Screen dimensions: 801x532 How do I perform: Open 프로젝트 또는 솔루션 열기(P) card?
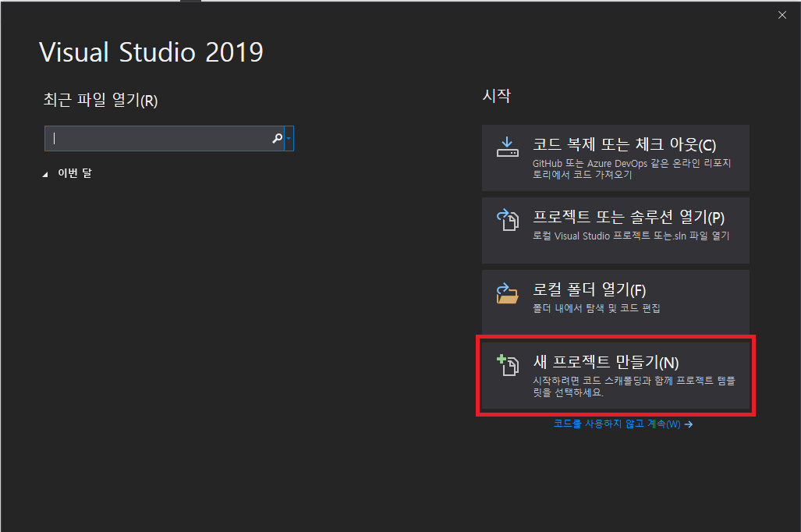(x=615, y=230)
